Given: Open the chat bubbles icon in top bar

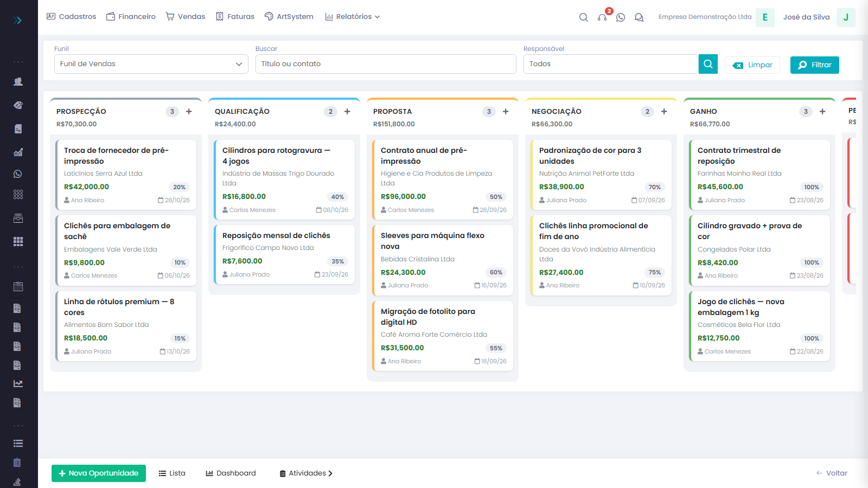Looking at the screenshot, I should click(x=639, y=17).
